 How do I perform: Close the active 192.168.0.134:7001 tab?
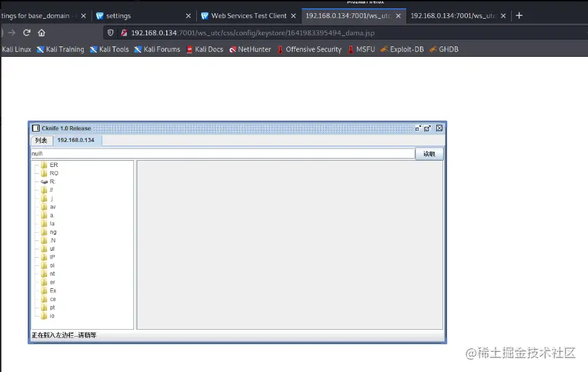point(398,16)
